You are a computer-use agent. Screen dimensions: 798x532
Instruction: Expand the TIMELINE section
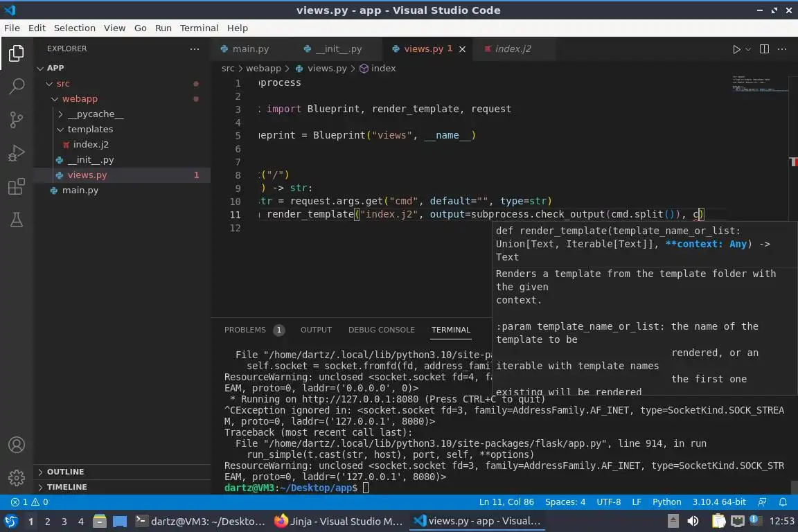pyautogui.click(x=122, y=487)
